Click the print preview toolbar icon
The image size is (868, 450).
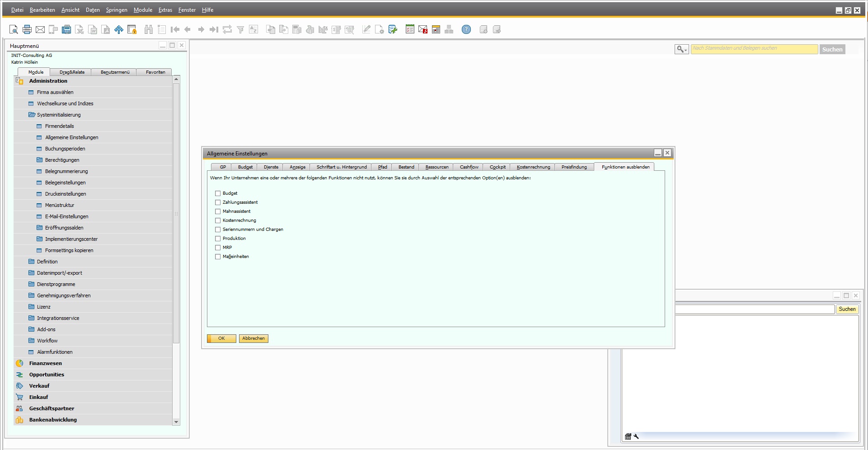tap(14, 30)
